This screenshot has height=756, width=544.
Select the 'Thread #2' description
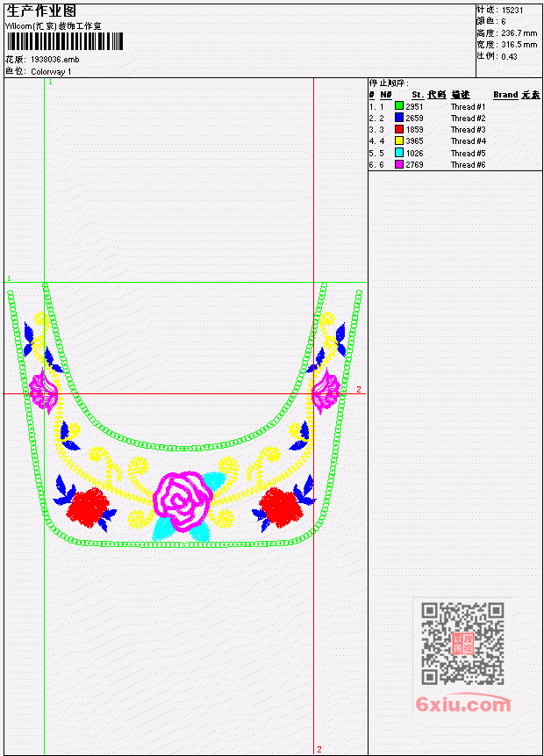(468, 119)
